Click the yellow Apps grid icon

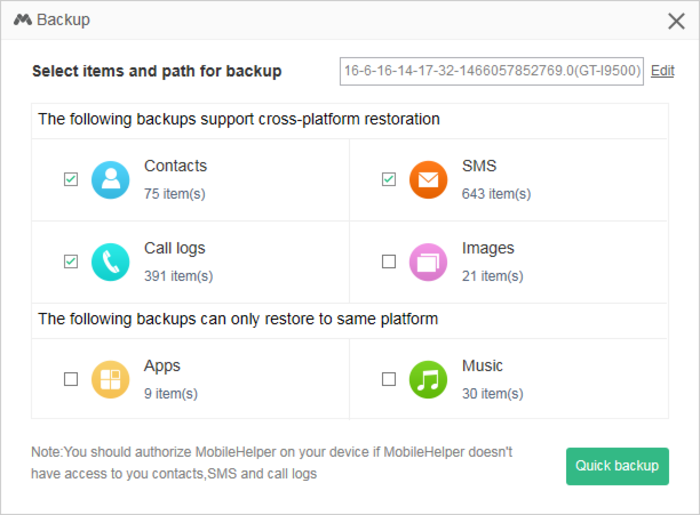pyautogui.click(x=110, y=379)
